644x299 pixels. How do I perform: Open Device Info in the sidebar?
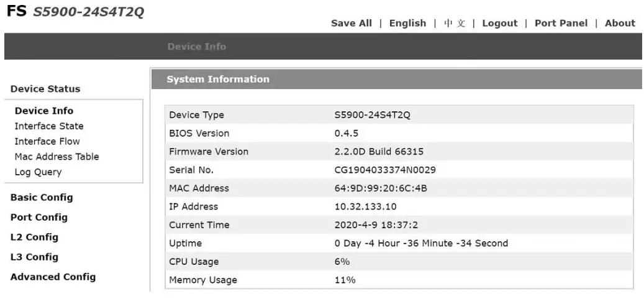click(x=44, y=111)
